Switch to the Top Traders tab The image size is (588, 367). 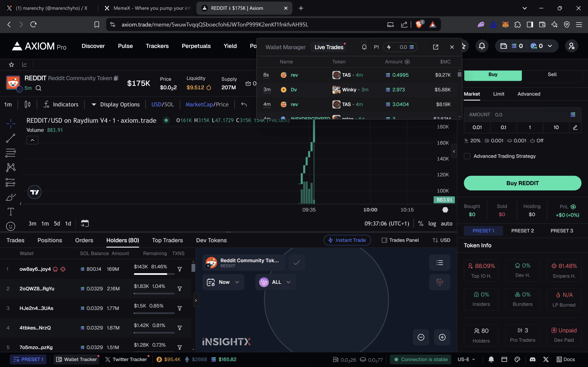pos(167,240)
